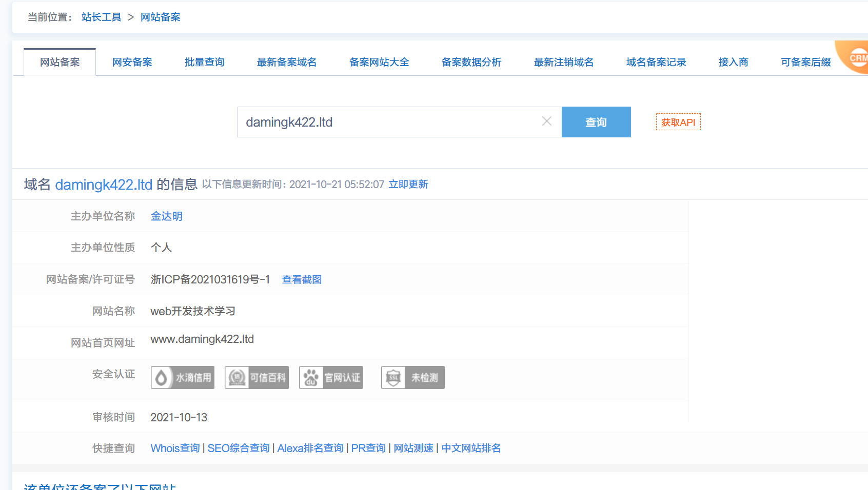Select the ICP number 浙ICP备2021031619号-1

[x=210, y=279]
